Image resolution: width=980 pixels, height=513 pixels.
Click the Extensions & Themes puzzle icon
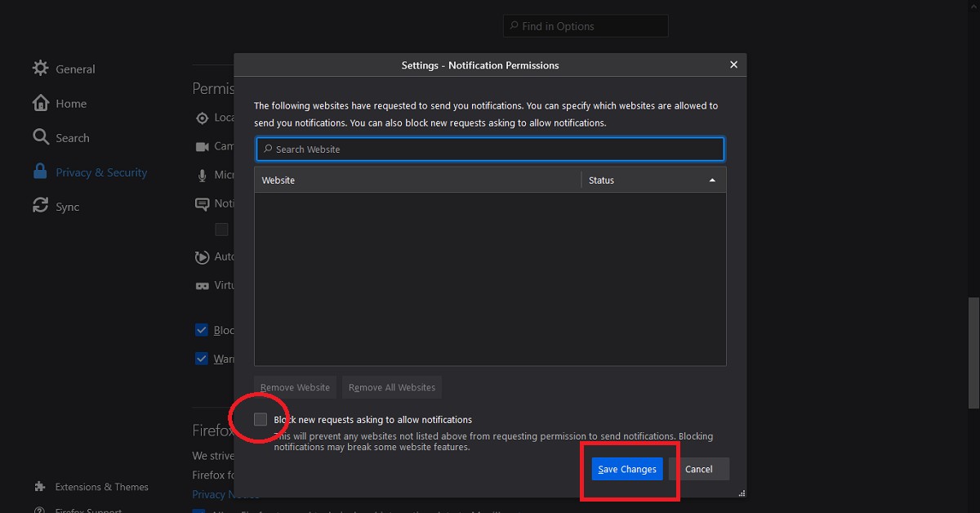(x=40, y=486)
